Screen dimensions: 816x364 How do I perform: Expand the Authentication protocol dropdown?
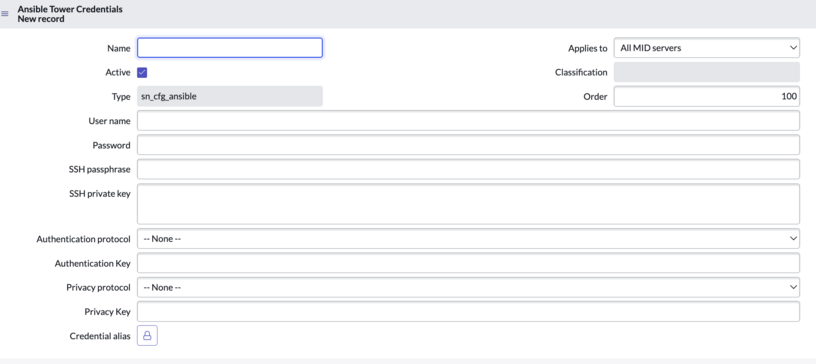468,239
